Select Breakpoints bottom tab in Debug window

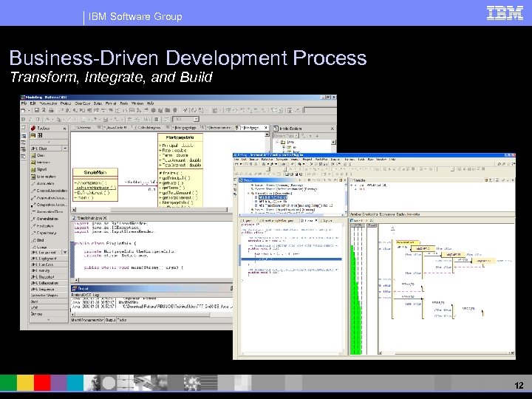370,214
